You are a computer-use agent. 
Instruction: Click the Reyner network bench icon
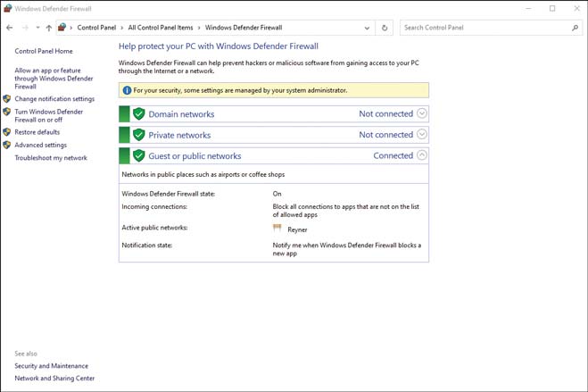point(277,228)
